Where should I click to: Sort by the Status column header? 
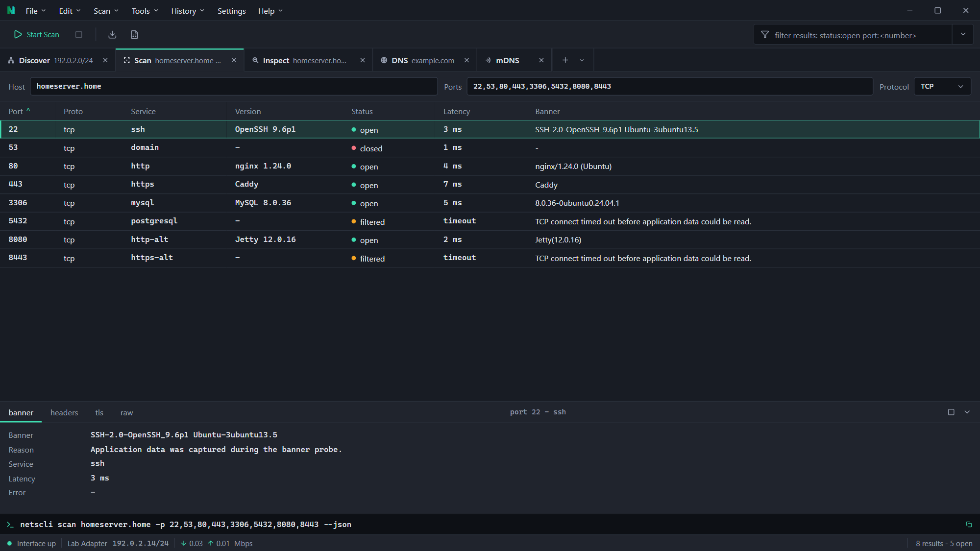pos(362,111)
